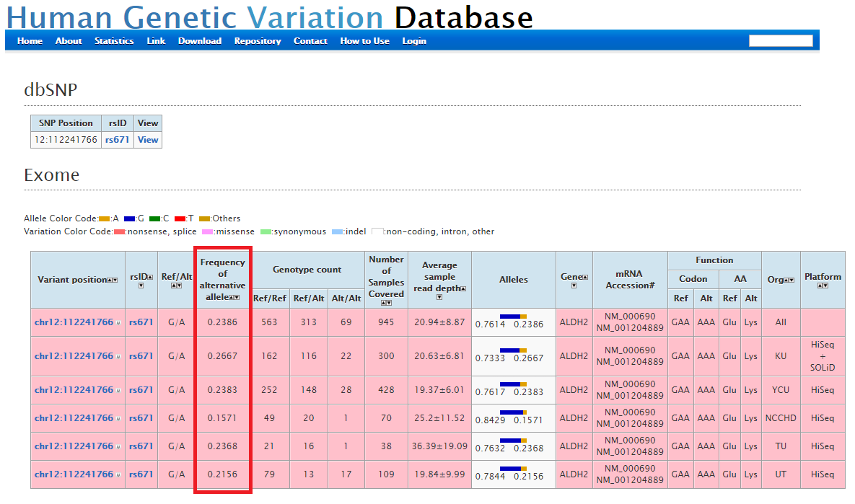The height and width of the screenshot is (504, 855).
Task: Click the View link in dbSNP table
Action: point(148,140)
